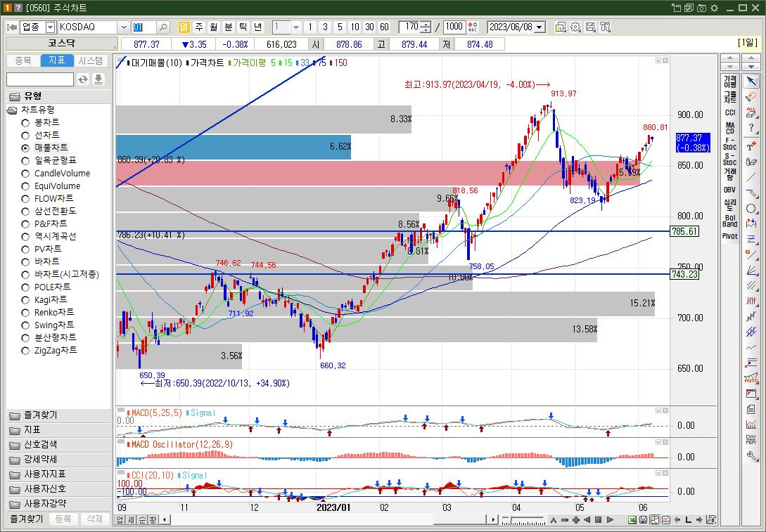Image resolution: width=766 pixels, height=532 pixels.
Task: Click the question mark help tool
Action: tap(751, 129)
